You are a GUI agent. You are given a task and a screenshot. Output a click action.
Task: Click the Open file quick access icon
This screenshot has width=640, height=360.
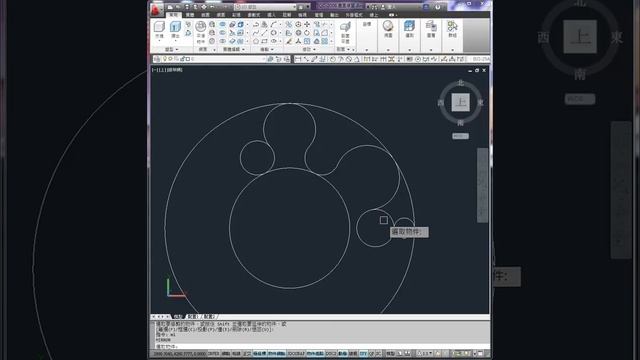coord(178,7)
